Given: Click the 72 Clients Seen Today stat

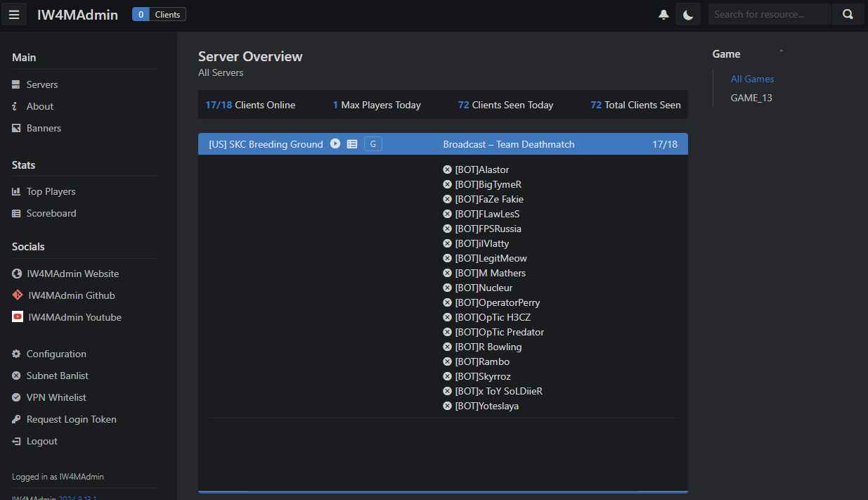Looking at the screenshot, I should pyautogui.click(x=505, y=105).
